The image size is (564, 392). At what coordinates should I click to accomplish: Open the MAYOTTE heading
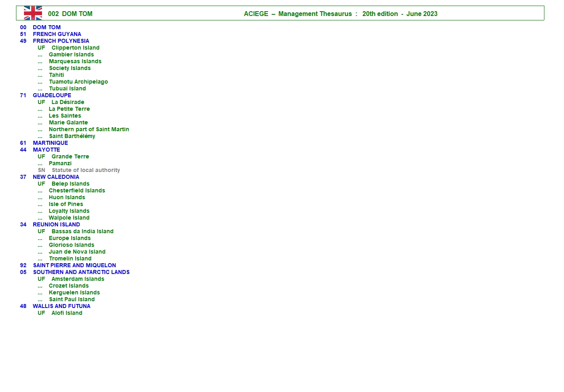click(46, 150)
